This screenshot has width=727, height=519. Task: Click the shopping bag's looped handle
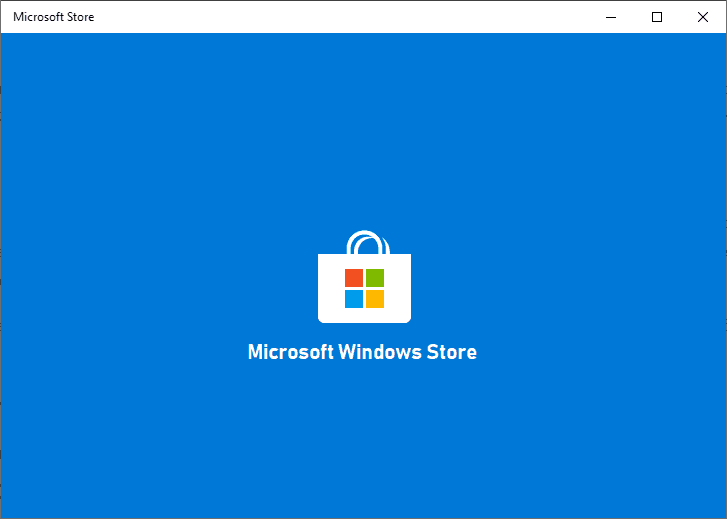[x=364, y=241]
